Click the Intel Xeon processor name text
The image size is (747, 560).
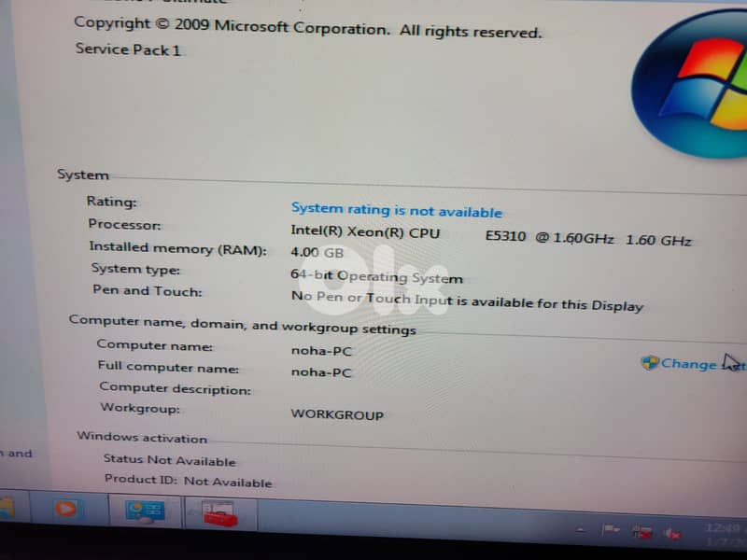click(x=365, y=232)
